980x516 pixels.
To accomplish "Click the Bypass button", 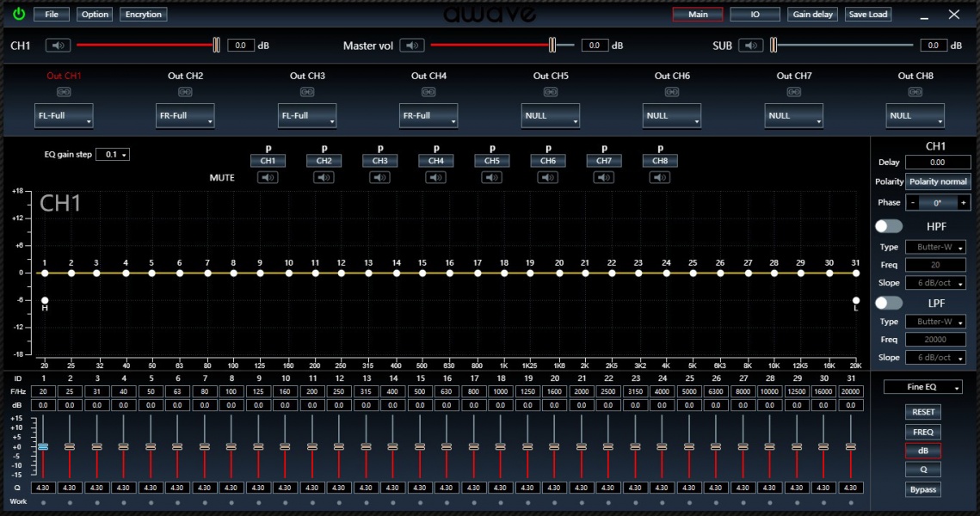I will tap(922, 489).
